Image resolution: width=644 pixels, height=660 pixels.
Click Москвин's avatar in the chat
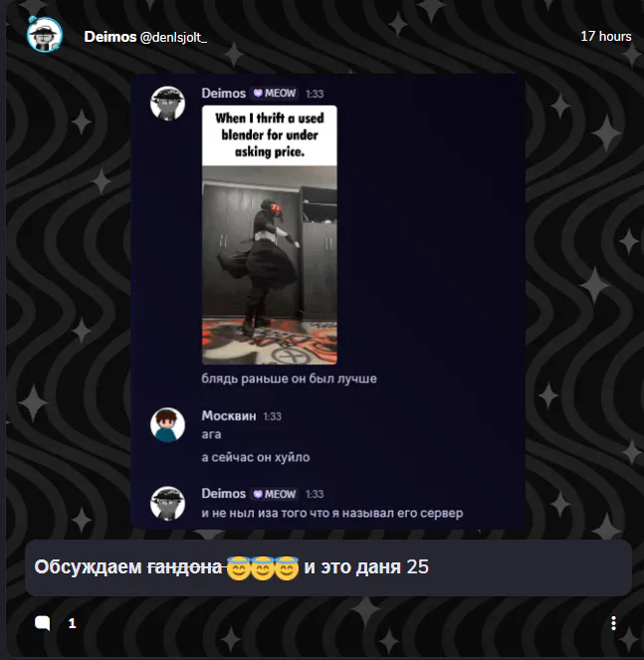[167, 425]
